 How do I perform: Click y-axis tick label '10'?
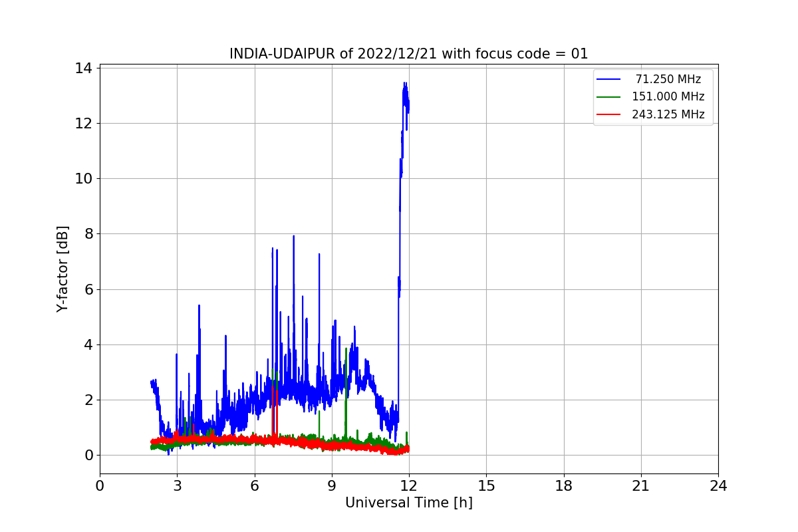click(85, 178)
